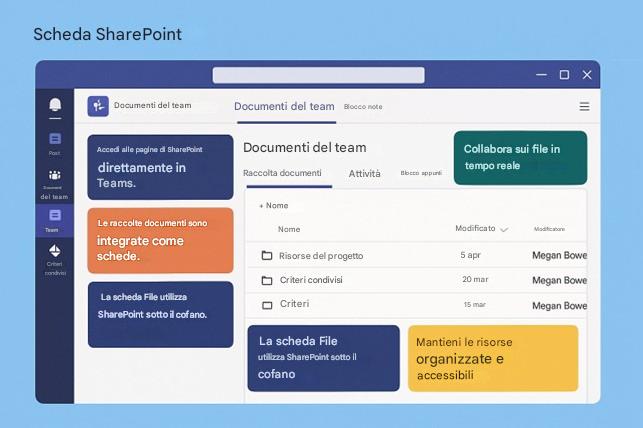Image resolution: width=643 pixels, height=428 pixels.
Task: Open Criteri condivisi sidebar icon
Action: pos(55,251)
